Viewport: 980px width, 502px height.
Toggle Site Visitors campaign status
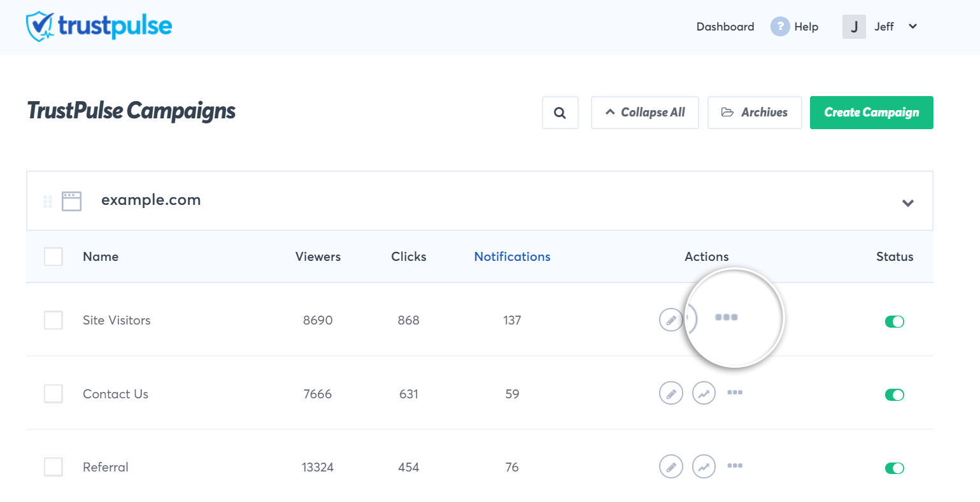click(895, 321)
